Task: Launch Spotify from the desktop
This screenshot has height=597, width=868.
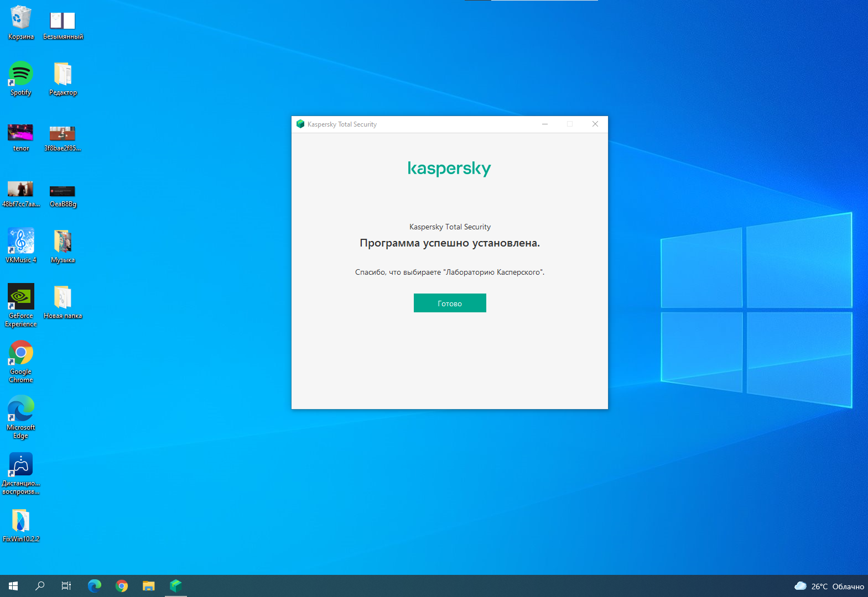Action: (21, 78)
